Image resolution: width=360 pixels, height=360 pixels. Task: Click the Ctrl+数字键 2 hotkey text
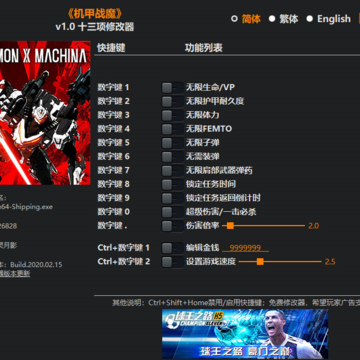[124, 262]
